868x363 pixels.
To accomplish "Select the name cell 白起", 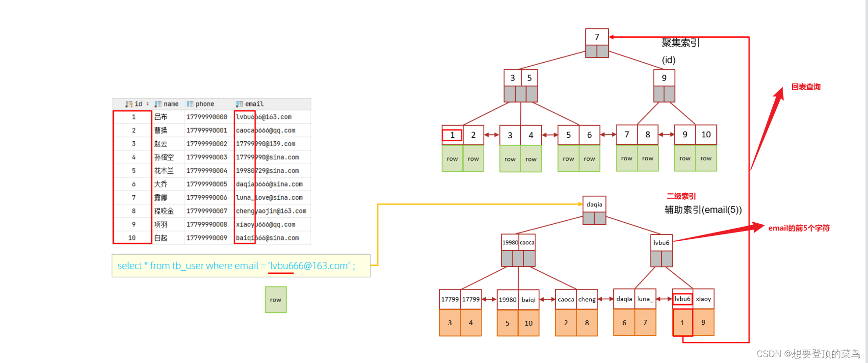I will (161, 238).
